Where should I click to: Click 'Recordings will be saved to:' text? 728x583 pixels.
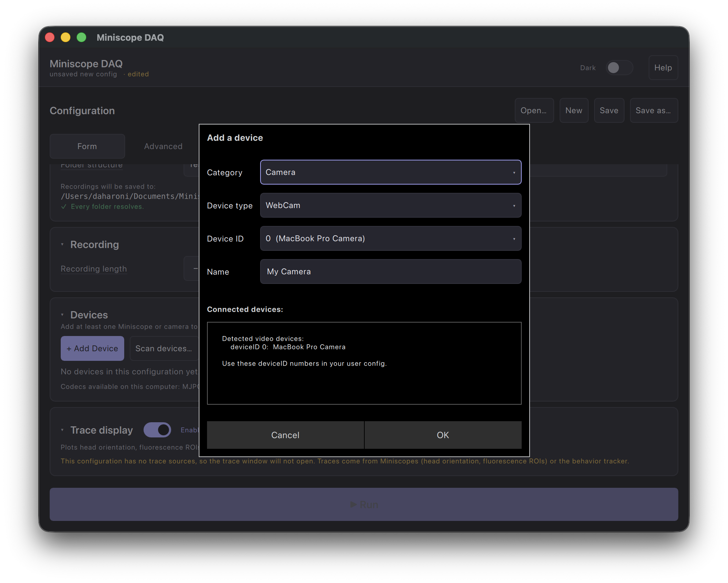click(x=108, y=187)
